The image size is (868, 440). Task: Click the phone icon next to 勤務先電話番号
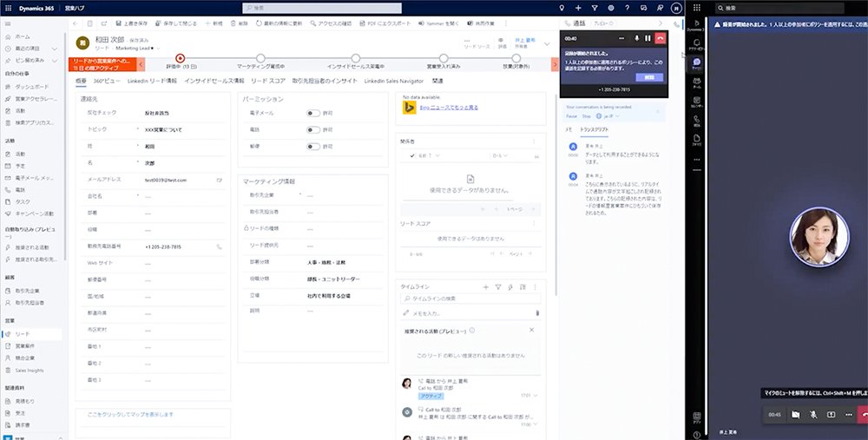(220, 246)
